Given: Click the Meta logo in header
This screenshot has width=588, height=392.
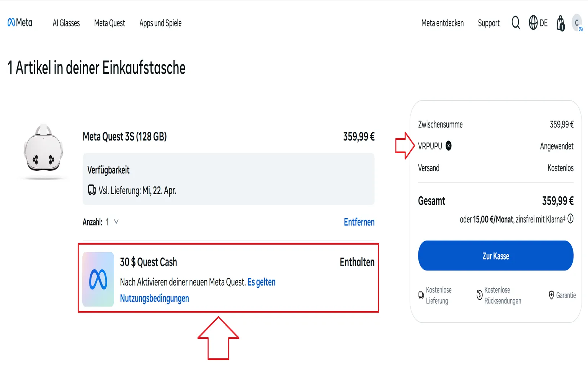Looking at the screenshot, I should coord(20,23).
